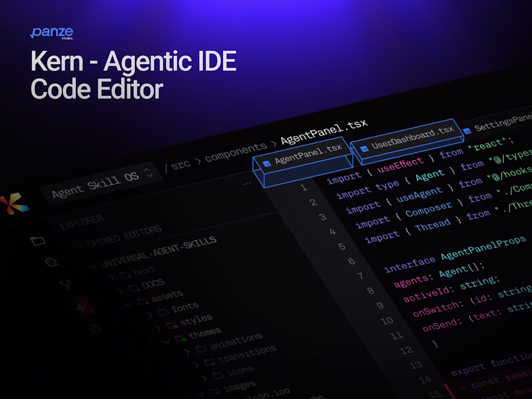Click the folder icon beside transitions

pos(210,362)
